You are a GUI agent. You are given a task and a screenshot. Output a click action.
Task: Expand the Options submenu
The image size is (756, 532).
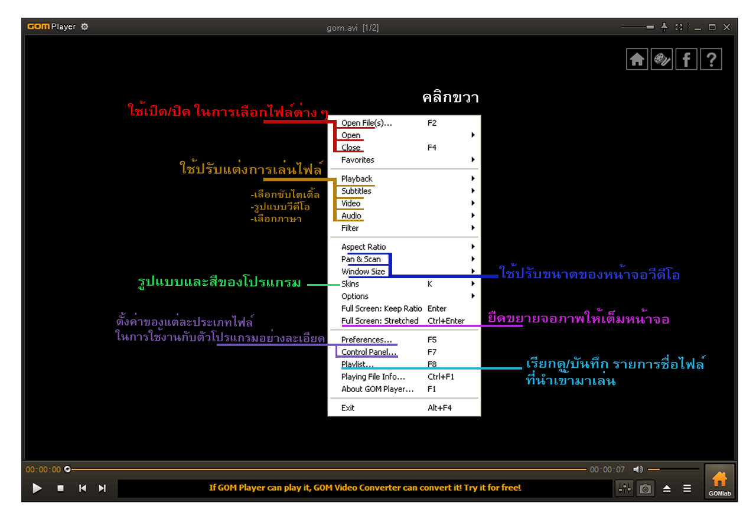click(404, 296)
